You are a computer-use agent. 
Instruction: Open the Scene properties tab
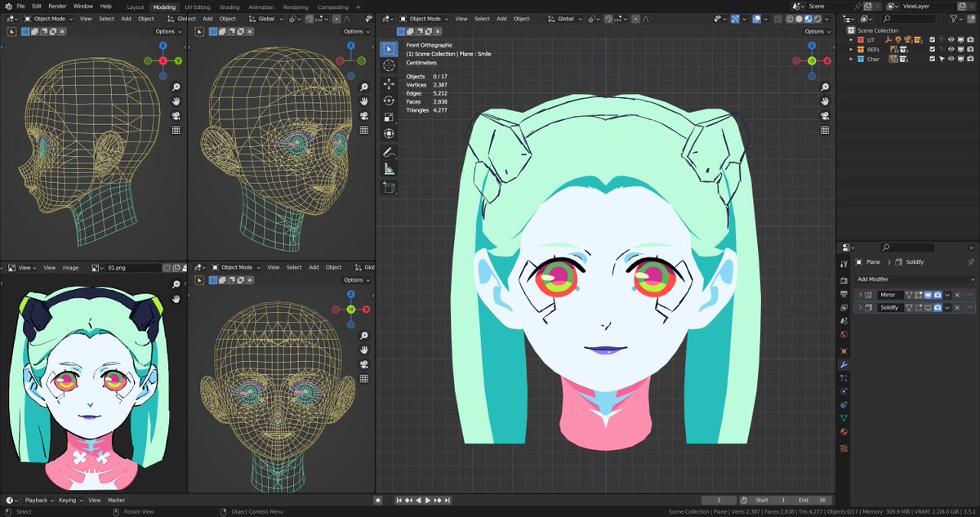(x=844, y=322)
